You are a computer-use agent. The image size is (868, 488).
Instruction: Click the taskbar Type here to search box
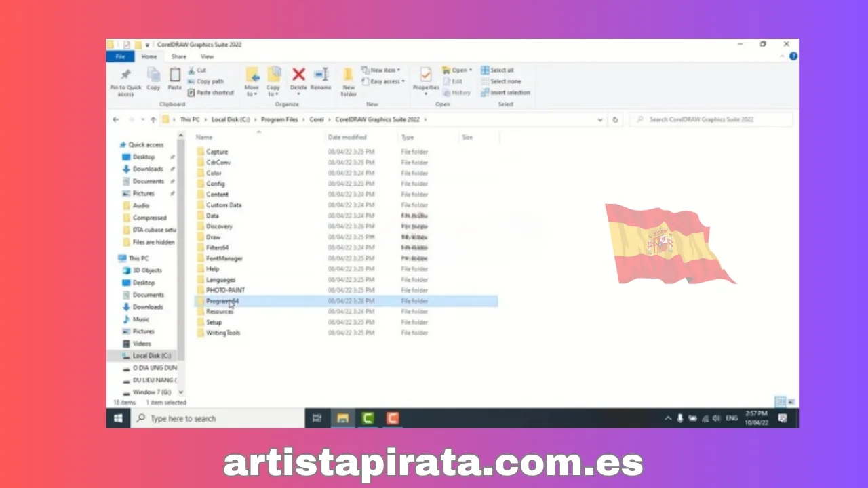pyautogui.click(x=217, y=418)
